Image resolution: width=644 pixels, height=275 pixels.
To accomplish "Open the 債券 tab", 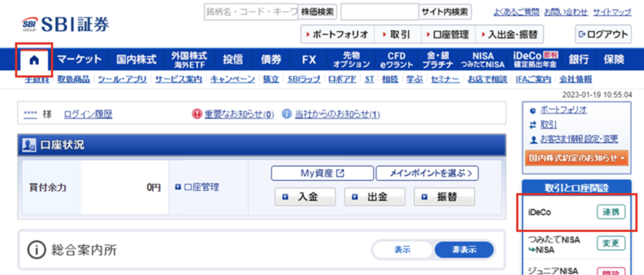I will tap(271, 60).
